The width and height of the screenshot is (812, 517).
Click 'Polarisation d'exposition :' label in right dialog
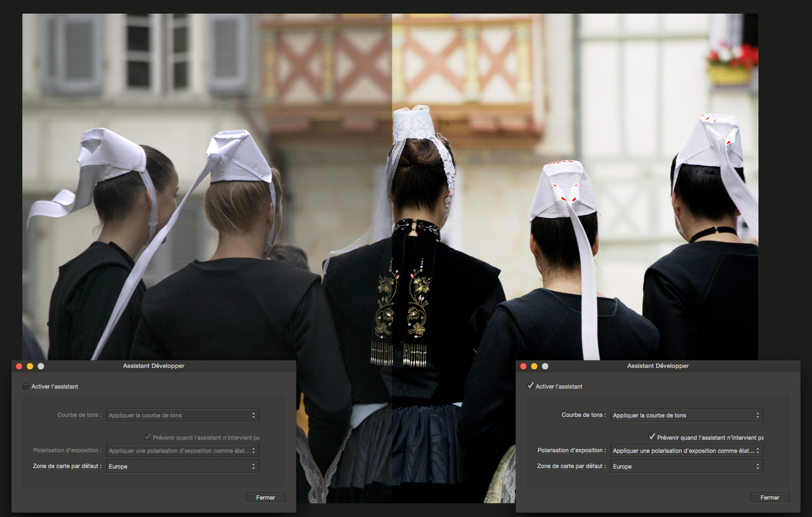click(x=572, y=450)
